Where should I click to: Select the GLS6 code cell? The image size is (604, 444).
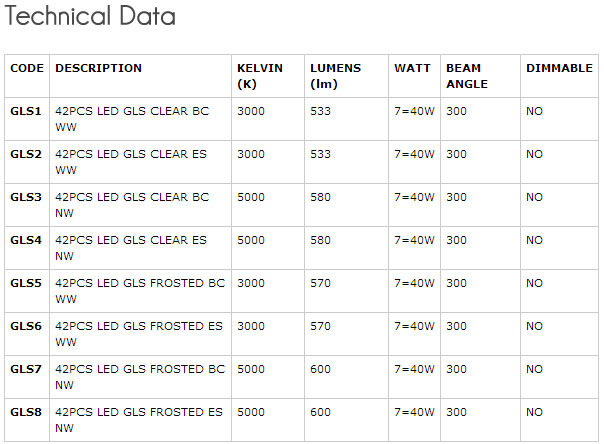click(x=26, y=326)
